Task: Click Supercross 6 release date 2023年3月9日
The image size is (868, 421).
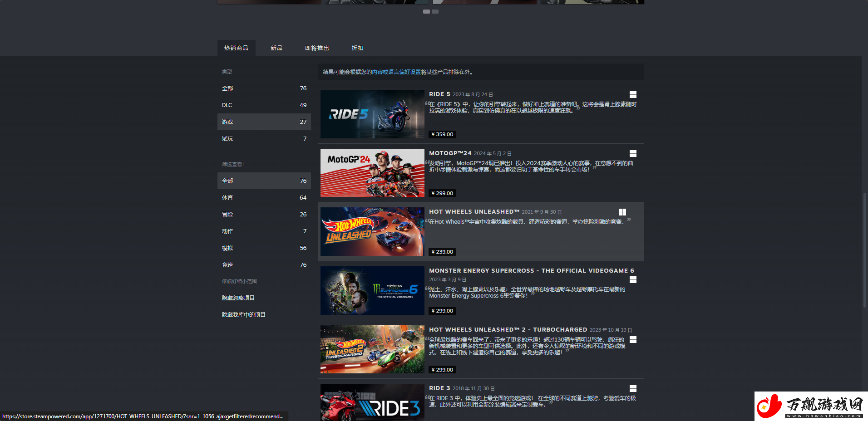Action: coord(448,280)
